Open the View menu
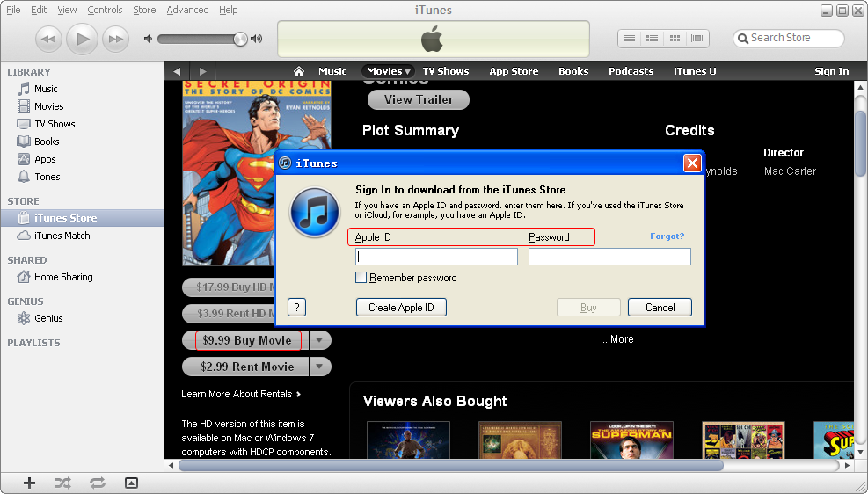The width and height of the screenshot is (868, 494). [67, 10]
